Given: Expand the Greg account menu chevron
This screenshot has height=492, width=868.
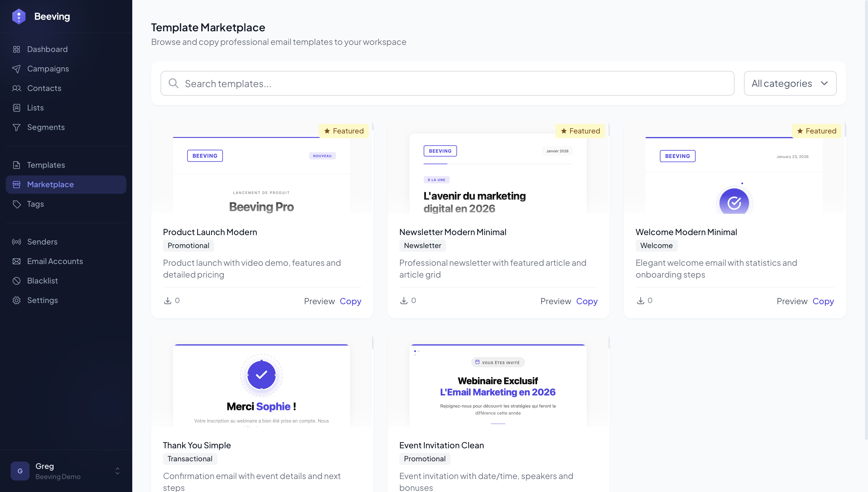Looking at the screenshot, I should coord(117,471).
